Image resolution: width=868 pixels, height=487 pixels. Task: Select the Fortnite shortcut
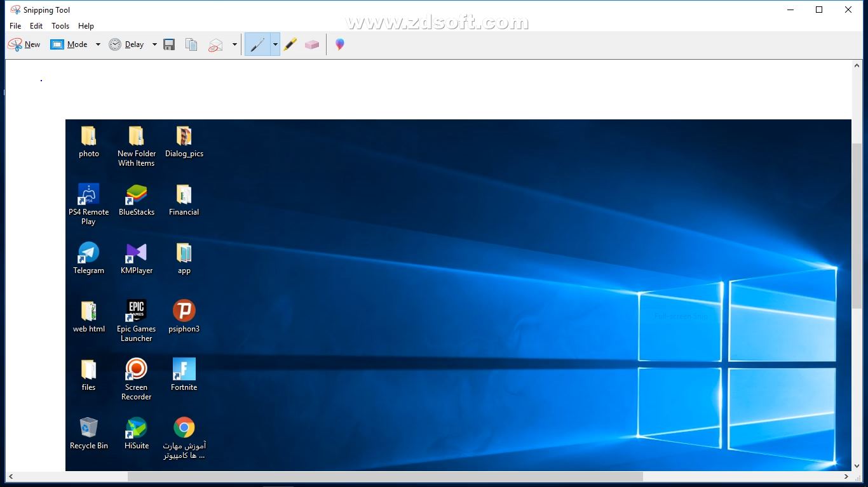click(x=184, y=375)
